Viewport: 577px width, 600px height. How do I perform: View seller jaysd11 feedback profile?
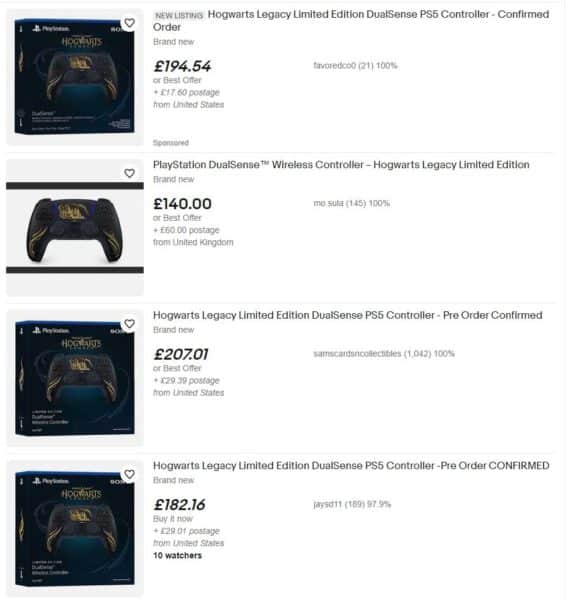(352, 504)
